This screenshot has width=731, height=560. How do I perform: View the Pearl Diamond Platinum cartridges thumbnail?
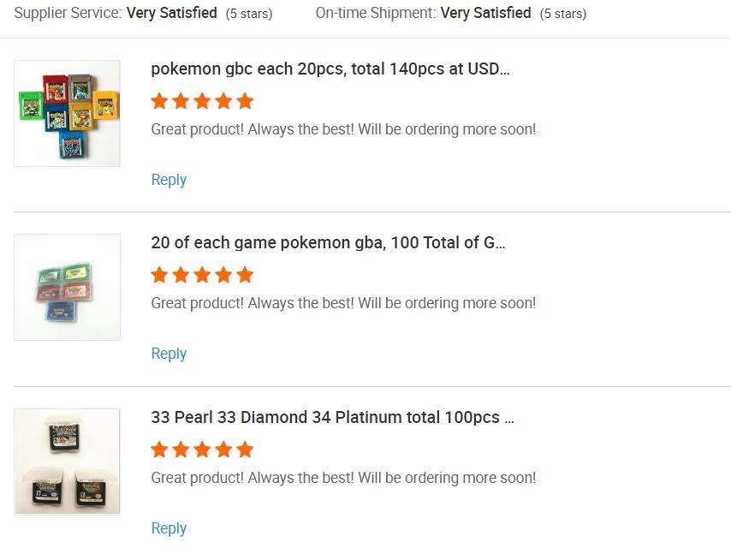point(67,462)
